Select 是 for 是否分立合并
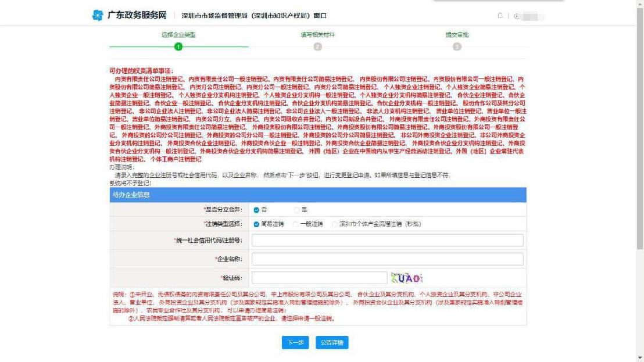Screen dimensions: 644x362 pos(297,209)
